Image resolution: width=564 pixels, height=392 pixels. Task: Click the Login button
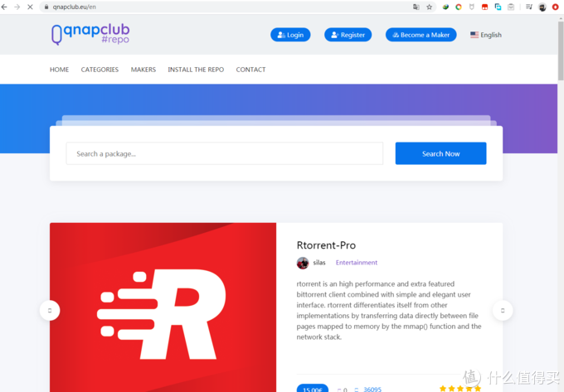[x=290, y=35]
